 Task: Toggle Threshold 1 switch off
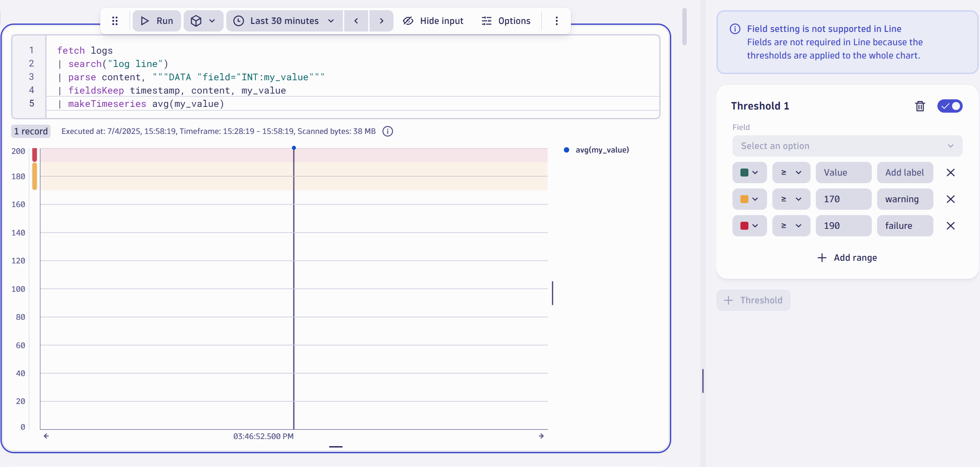950,106
